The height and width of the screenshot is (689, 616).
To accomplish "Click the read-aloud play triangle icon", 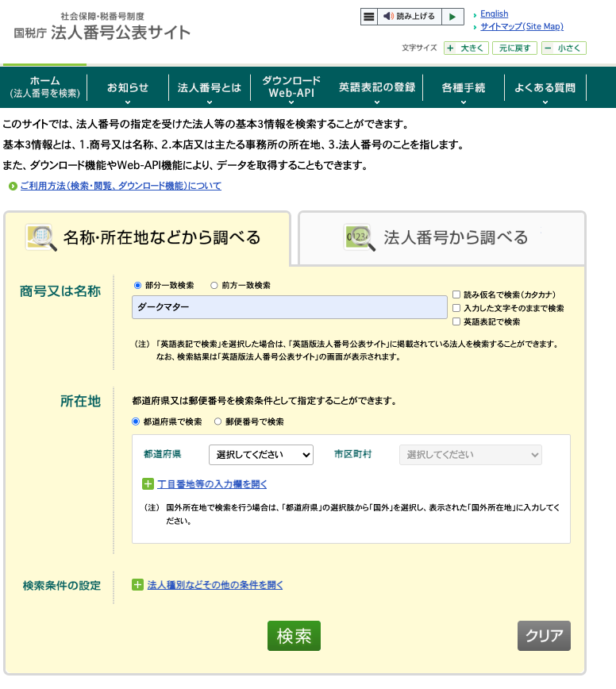I will tap(452, 17).
